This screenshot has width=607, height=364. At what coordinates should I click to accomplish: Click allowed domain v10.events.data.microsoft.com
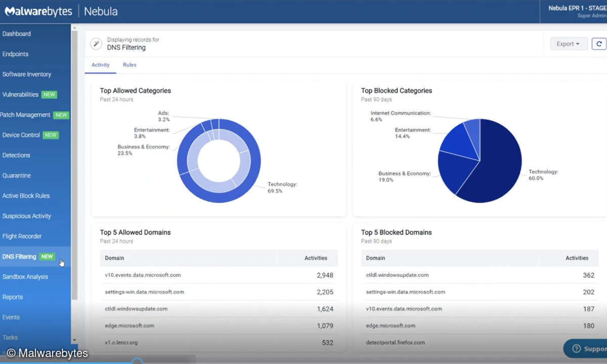pyautogui.click(x=143, y=275)
